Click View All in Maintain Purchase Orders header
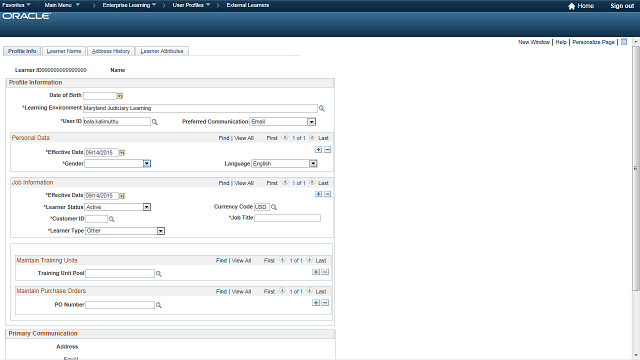Viewport: 640px width, 360px height. pyautogui.click(x=241, y=291)
